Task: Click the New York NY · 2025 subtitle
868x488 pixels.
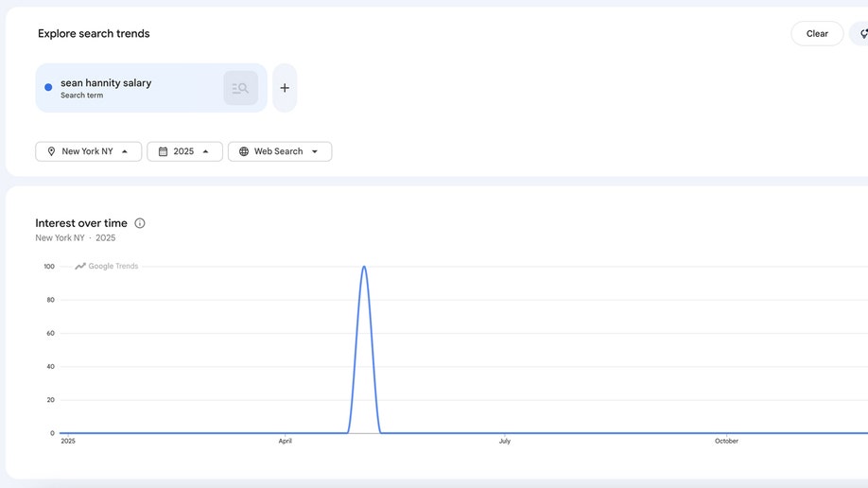Action: click(x=76, y=238)
